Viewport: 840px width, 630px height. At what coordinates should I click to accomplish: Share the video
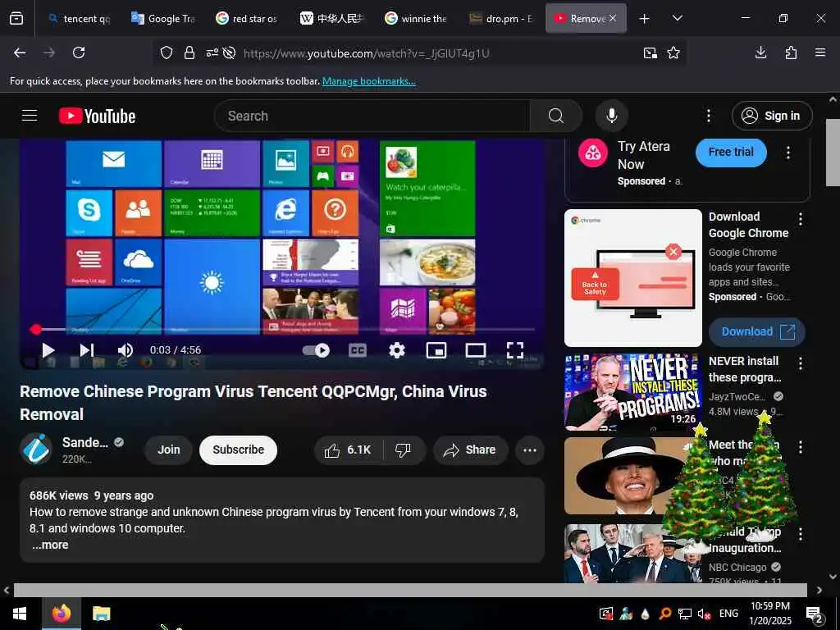click(x=470, y=450)
